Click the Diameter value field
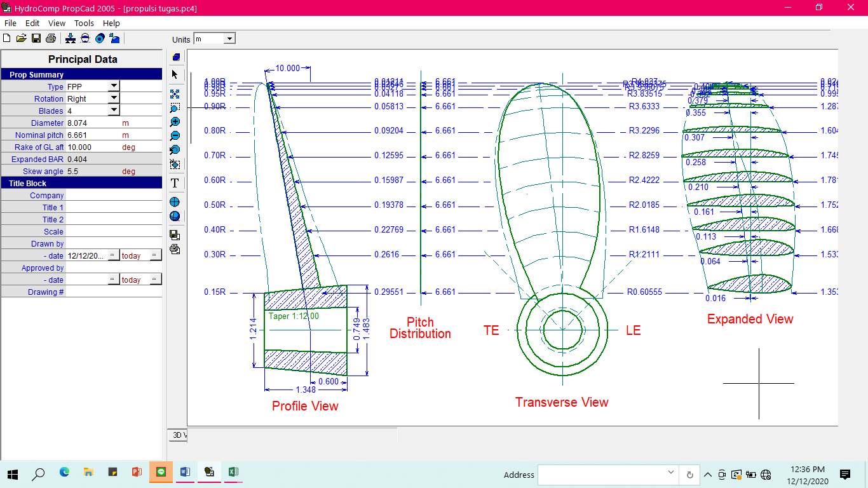The width and height of the screenshot is (868, 488). (x=93, y=123)
